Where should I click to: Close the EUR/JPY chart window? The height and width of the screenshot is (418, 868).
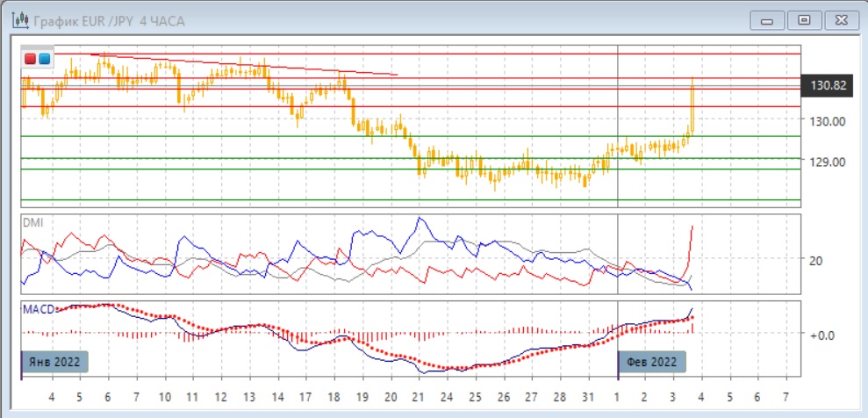839,18
